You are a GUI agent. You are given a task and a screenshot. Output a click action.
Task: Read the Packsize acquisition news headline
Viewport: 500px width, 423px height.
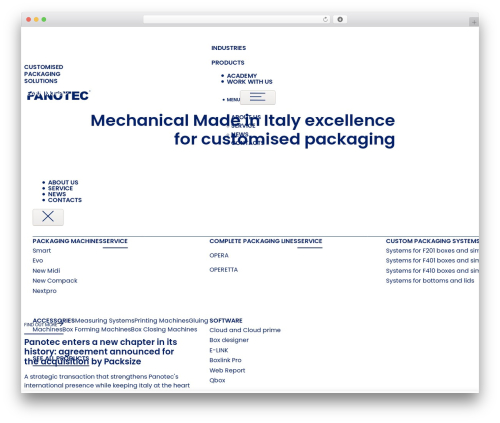pos(101,352)
